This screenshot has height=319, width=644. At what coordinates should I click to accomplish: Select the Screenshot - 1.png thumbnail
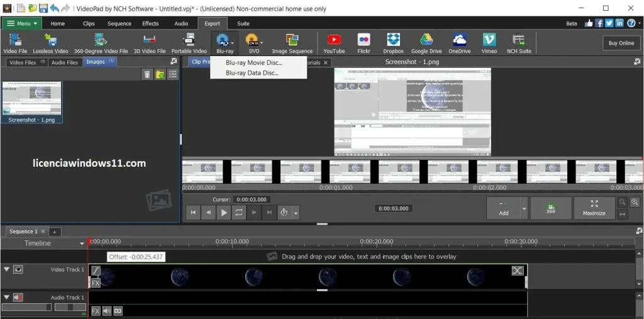(x=31, y=102)
